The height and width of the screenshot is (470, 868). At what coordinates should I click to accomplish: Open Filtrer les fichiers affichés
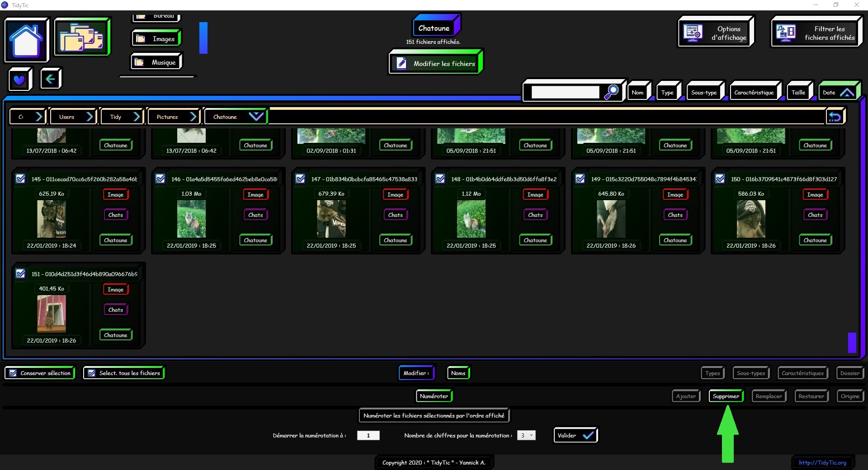click(x=816, y=33)
